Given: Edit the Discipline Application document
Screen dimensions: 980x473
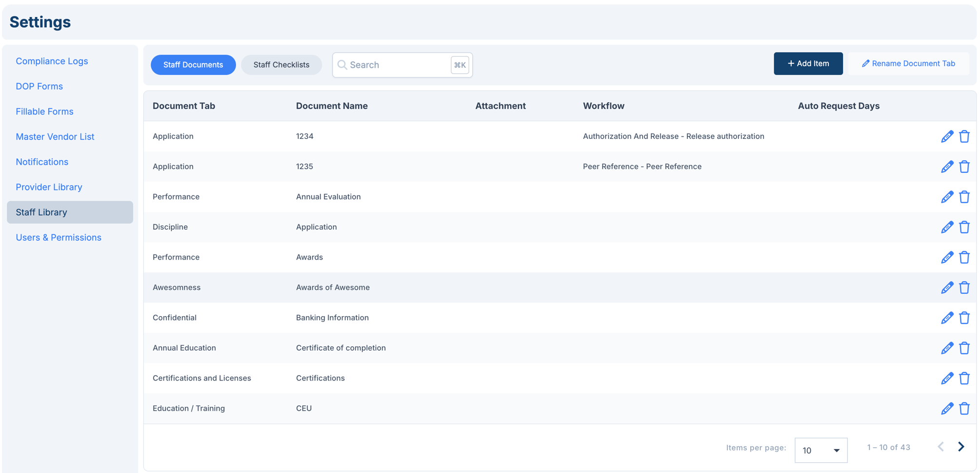Looking at the screenshot, I should click(x=947, y=227).
